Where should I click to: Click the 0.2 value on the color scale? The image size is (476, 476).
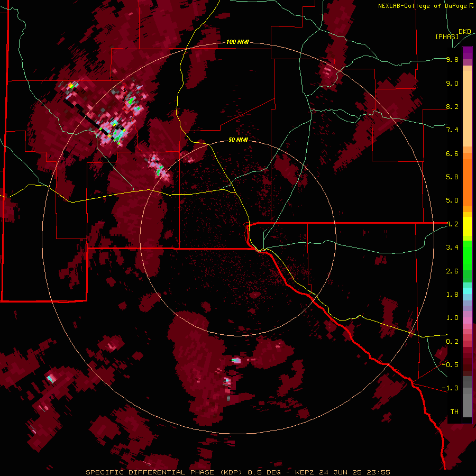[452, 342]
